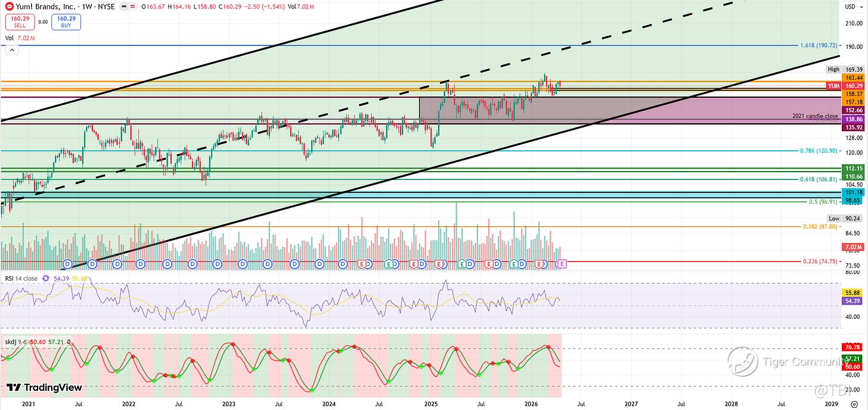Click the orange 163.44 price label
The image size is (868, 410).
[x=853, y=78]
